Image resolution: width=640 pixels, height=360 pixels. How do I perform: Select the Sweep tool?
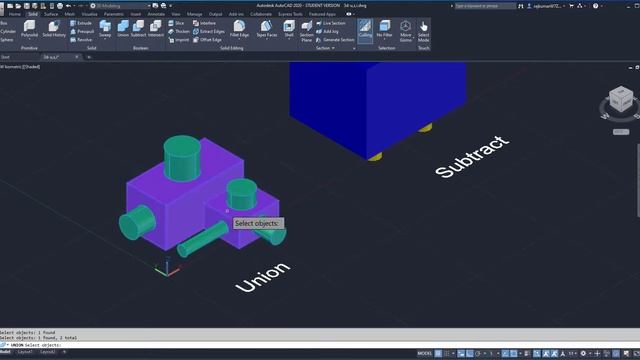[105, 29]
